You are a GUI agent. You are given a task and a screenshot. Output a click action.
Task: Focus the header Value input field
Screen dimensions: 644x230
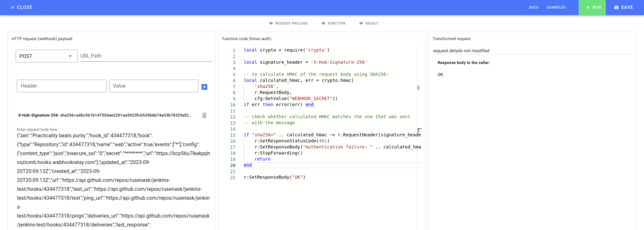pyautogui.click(x=153, y=86)
